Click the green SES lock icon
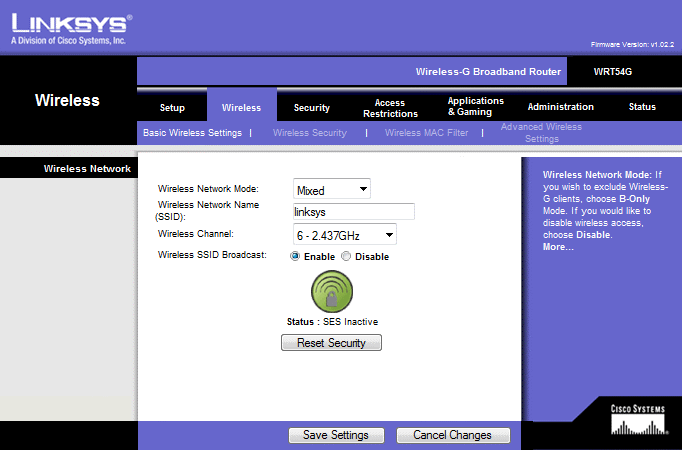684x453 pixels. pos(332,292)
